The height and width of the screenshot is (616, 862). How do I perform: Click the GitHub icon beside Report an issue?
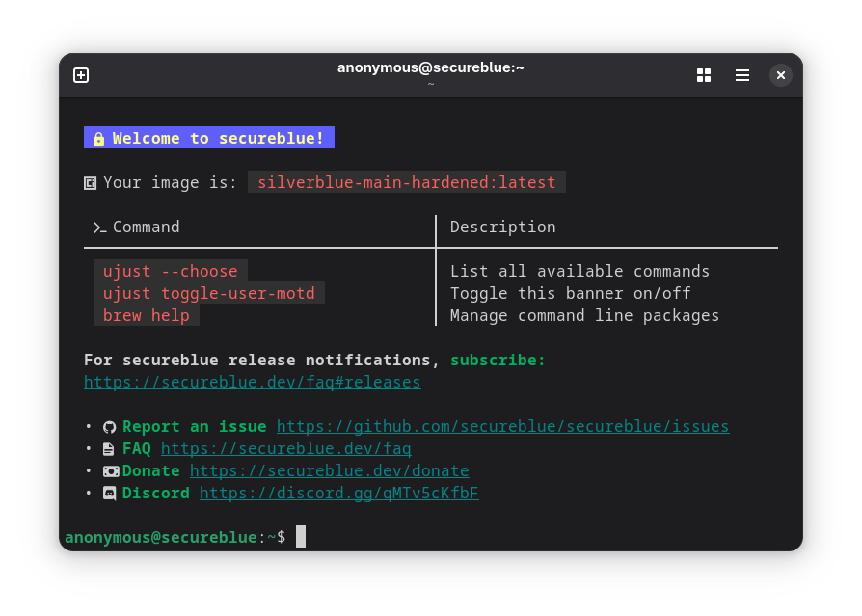[109, 427]
